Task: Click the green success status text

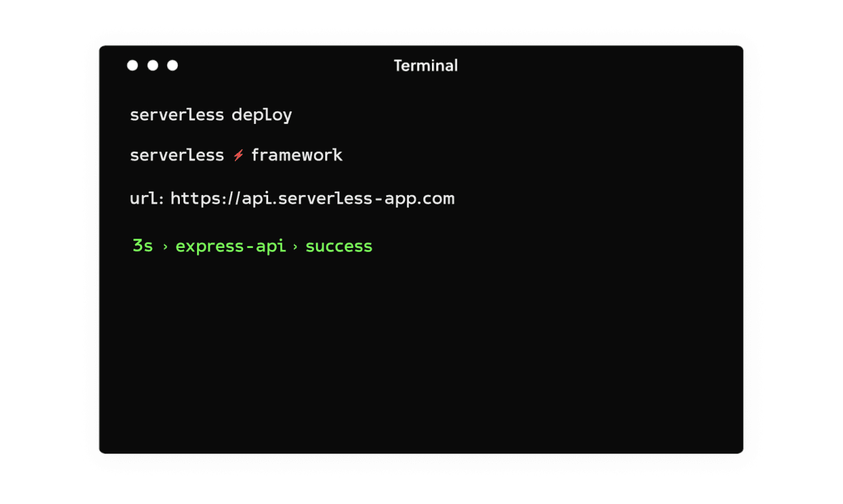Action: (339, 247)
